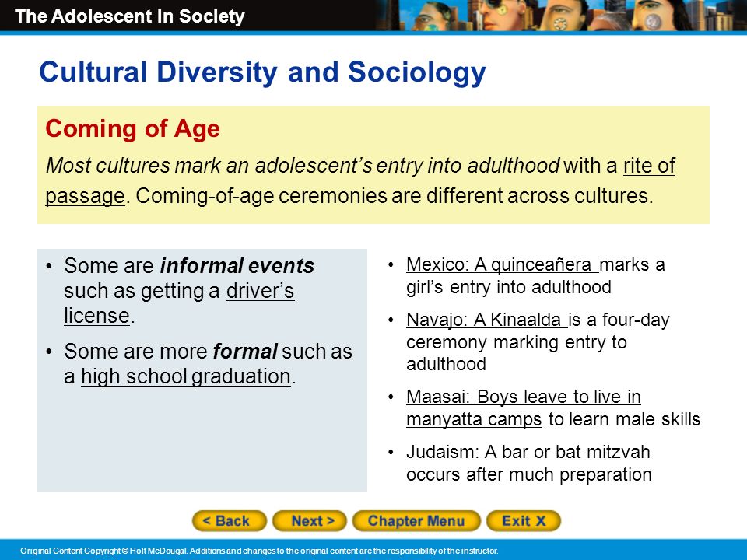Screen dimensions: 747x560
Task: Click the 'Cultural Diversity and Sociology' title
Action: point(262,73)
